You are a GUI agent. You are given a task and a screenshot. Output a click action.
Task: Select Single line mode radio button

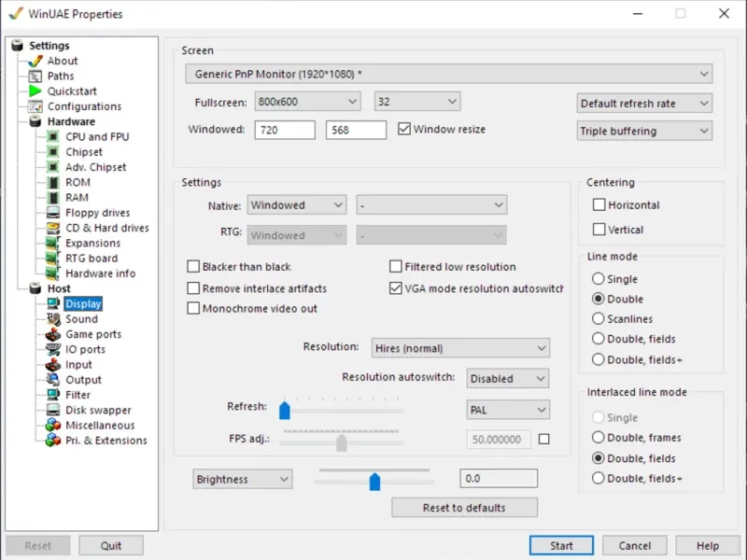pos(598,278)
